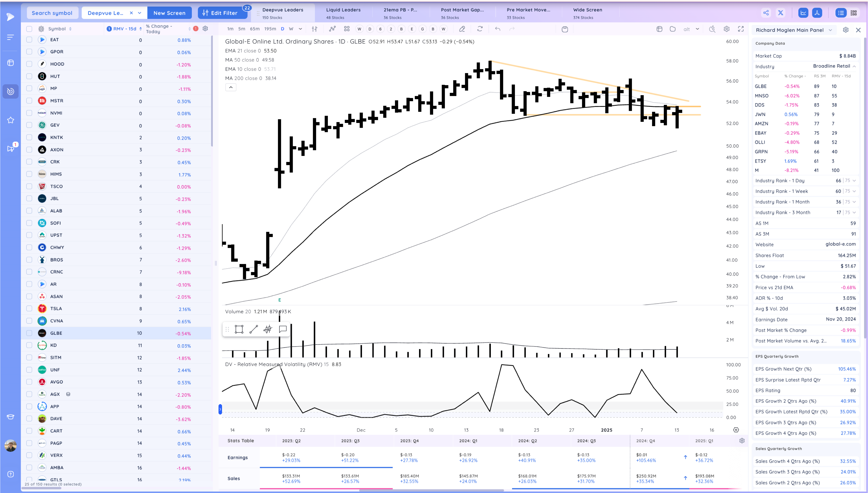The height and width of the screenshot is (493, 868).
Task: Open the chart view button in the header
Action: [x=803, y=13]
